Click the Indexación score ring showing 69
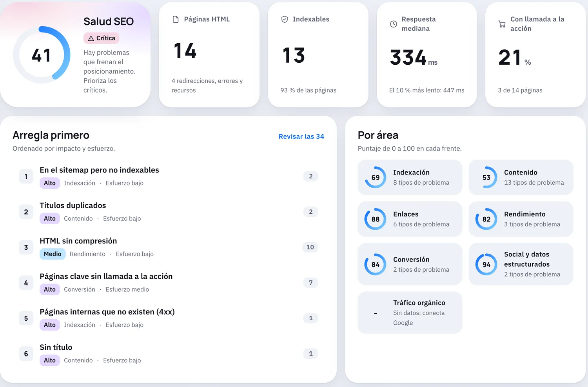Viewport: 588px width, 387px height. pyautogui.click(x=376, y=177)
